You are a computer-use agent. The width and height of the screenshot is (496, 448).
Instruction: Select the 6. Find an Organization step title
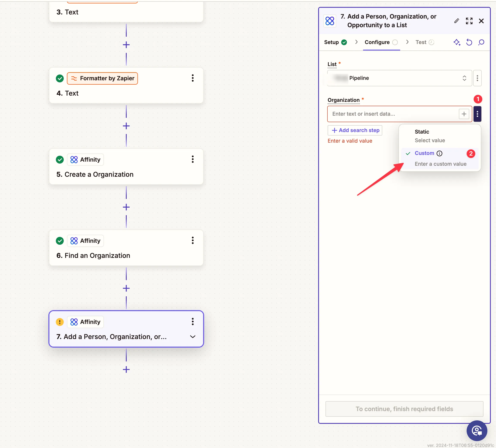93,256
